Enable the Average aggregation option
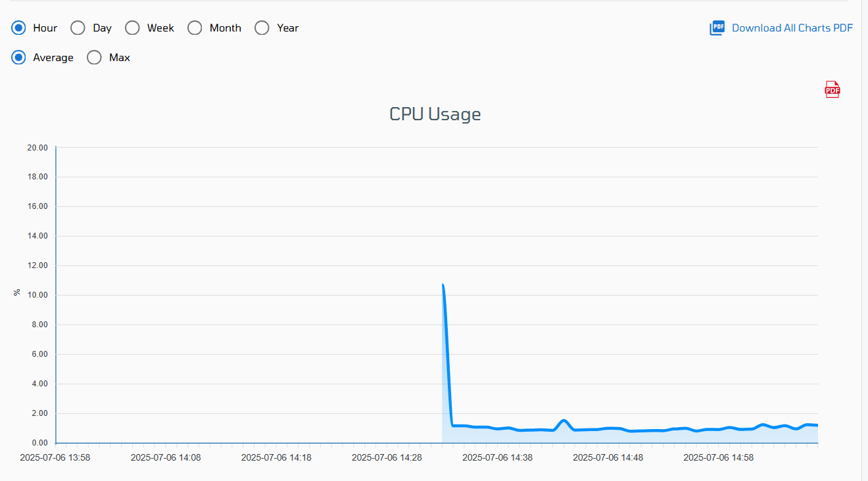 18,57
